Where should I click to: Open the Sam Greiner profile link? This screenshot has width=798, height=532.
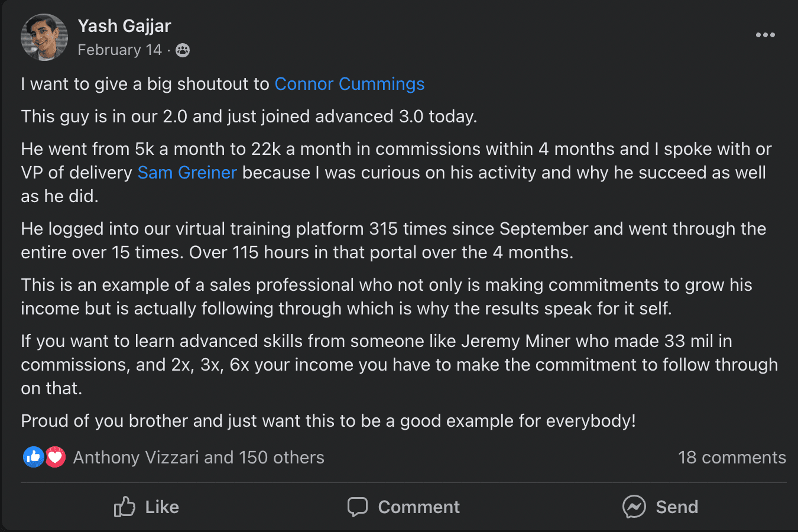pyautogui.click(x=187, y=173)
